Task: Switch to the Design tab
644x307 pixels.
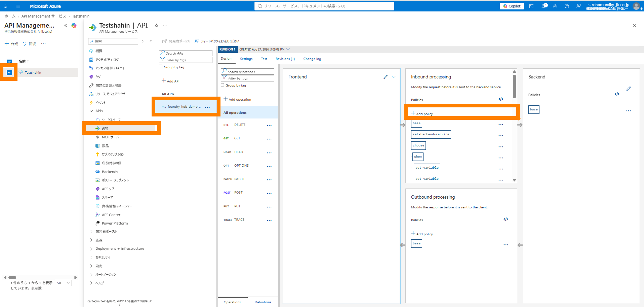Action: coord(226,59)
